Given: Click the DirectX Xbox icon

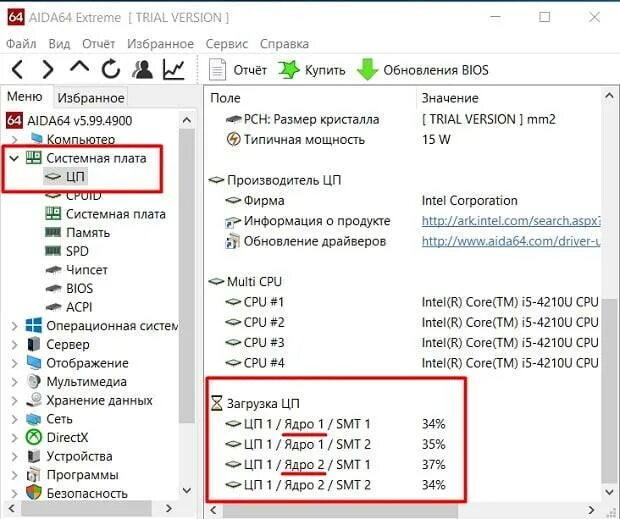Looking at the screenshot, I should click(x=34, y=437).
